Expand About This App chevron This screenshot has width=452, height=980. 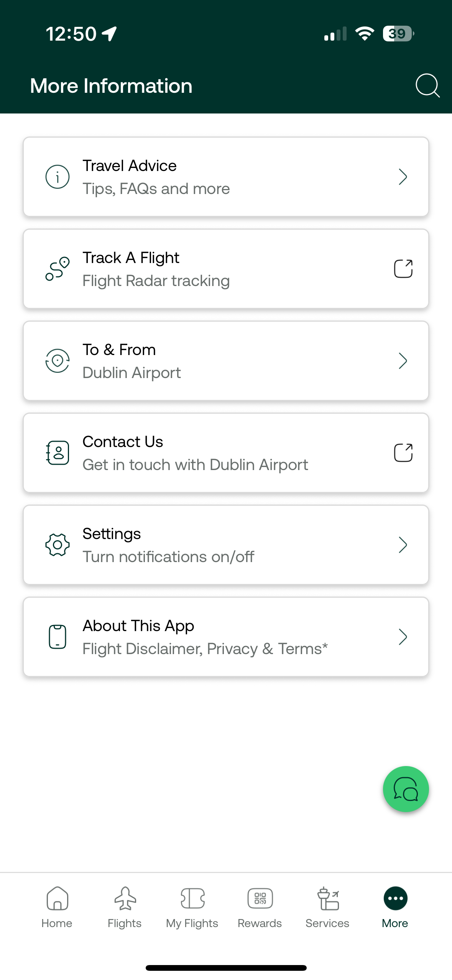coord(403,637)
